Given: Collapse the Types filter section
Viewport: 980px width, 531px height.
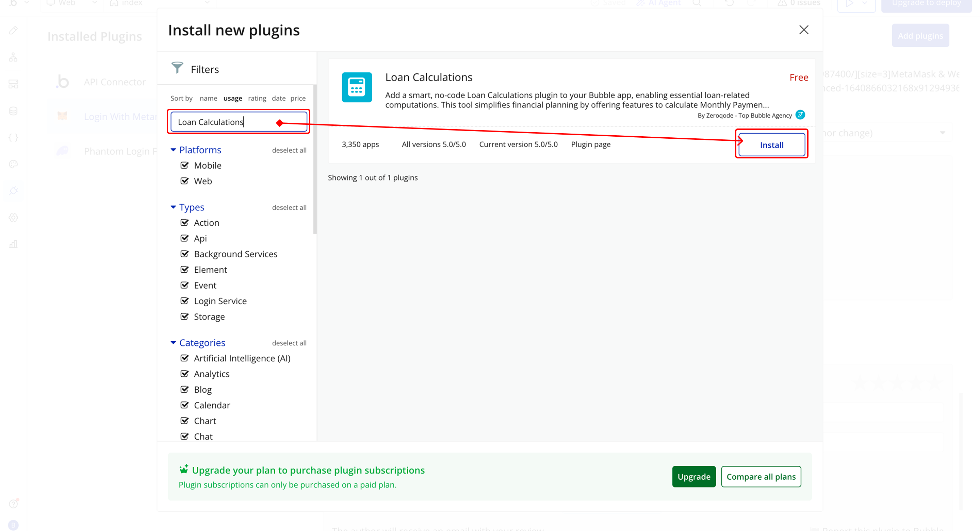Looking at the screenshot, I should coord(173,207).
